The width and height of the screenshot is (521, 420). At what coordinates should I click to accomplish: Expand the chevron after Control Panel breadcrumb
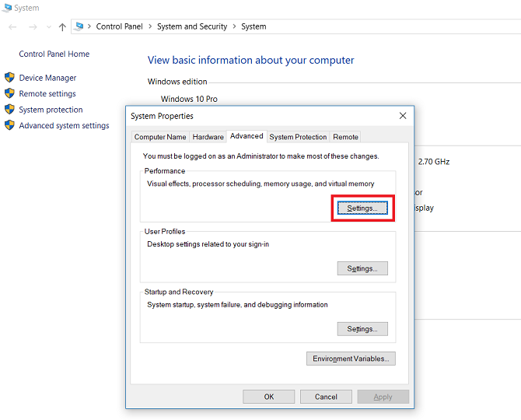(150, 26)
